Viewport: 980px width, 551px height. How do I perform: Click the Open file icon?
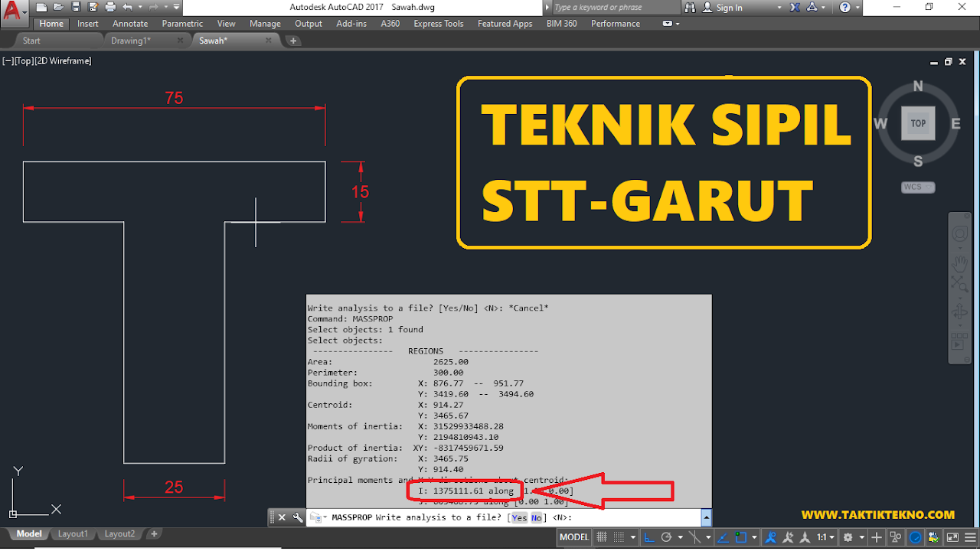(58, 7)
